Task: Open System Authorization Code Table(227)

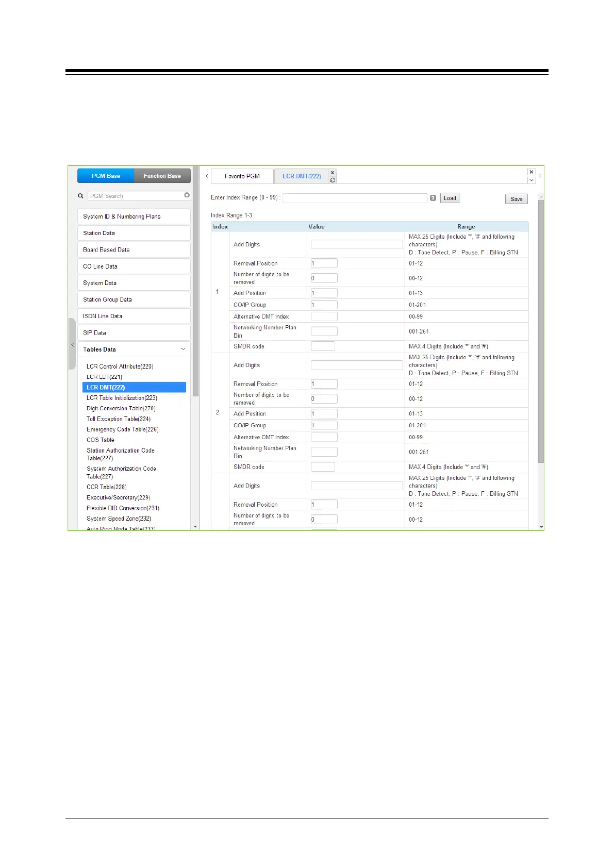Action: 121,473
